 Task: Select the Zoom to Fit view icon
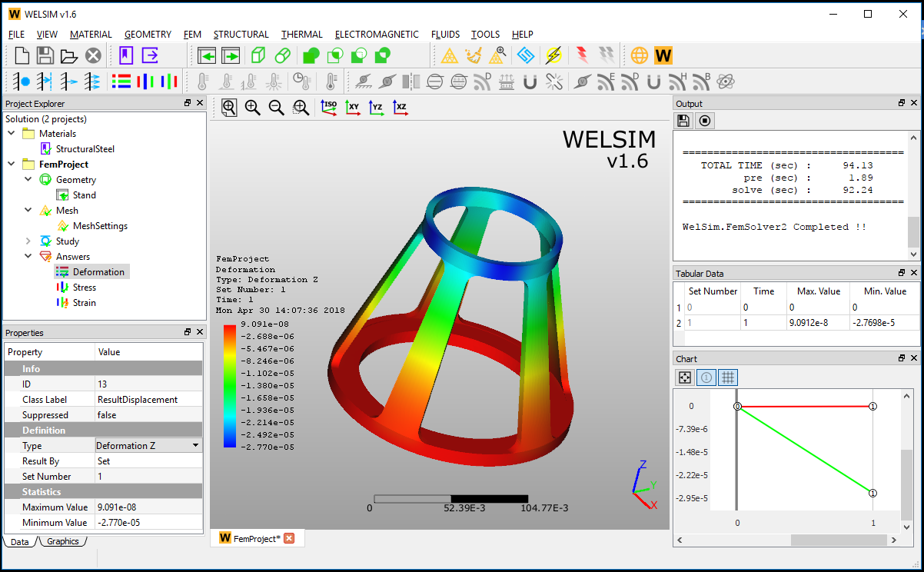(229, 108)
